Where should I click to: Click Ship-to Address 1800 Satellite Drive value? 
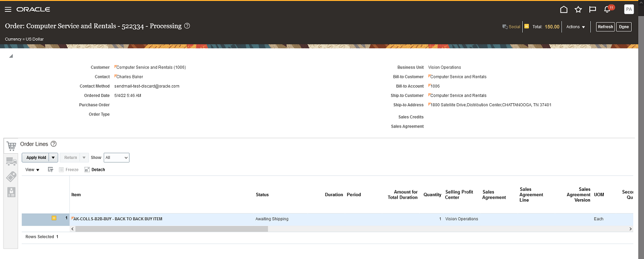pos(491,105)
